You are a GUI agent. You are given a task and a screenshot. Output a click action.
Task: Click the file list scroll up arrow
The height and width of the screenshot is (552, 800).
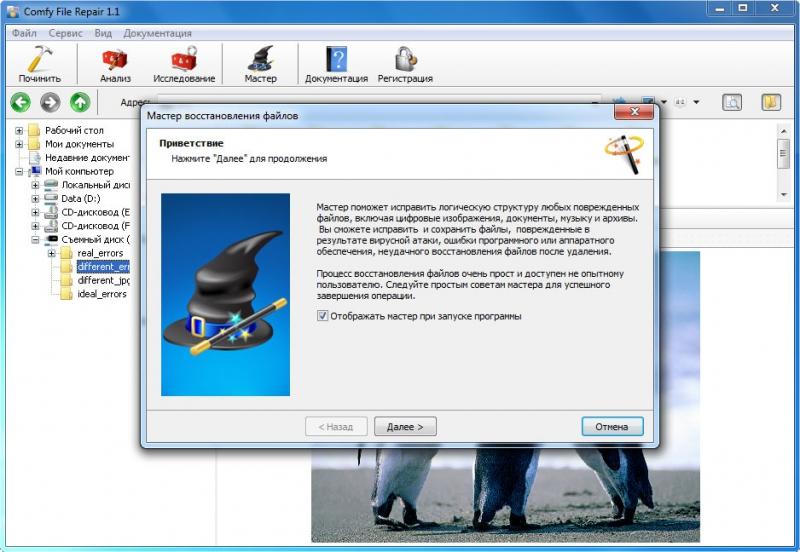pos(783,131)
